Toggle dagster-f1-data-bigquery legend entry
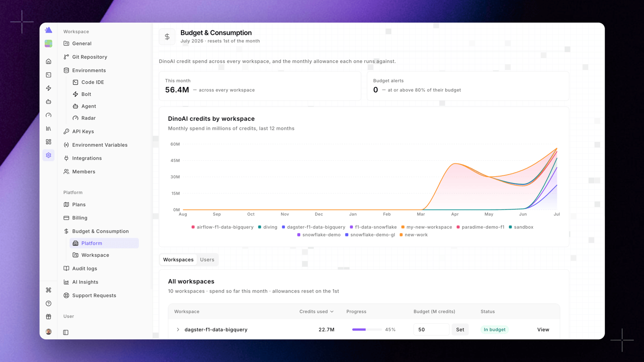 [314, 227]
